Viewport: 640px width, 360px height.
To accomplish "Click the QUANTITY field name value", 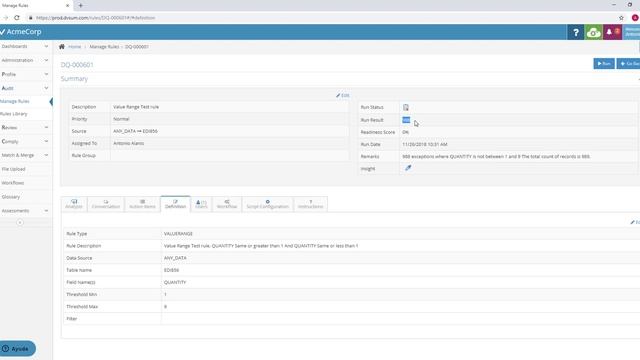I will point(175,282).
